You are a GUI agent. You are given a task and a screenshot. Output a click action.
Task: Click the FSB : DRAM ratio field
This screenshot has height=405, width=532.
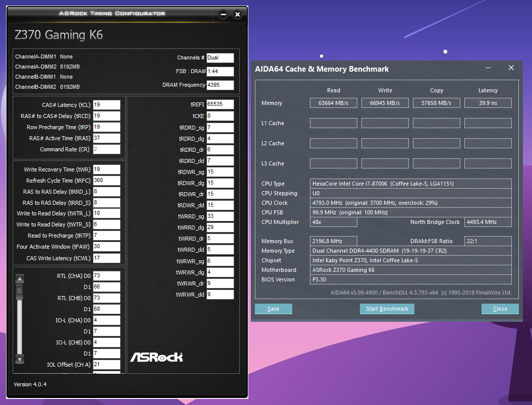pyautogui.click(x=220, y=71)
